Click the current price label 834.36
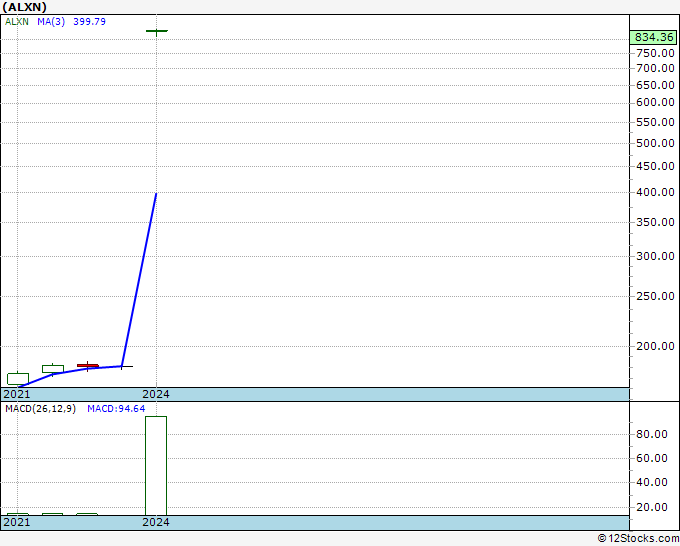 tap(654, 37)
